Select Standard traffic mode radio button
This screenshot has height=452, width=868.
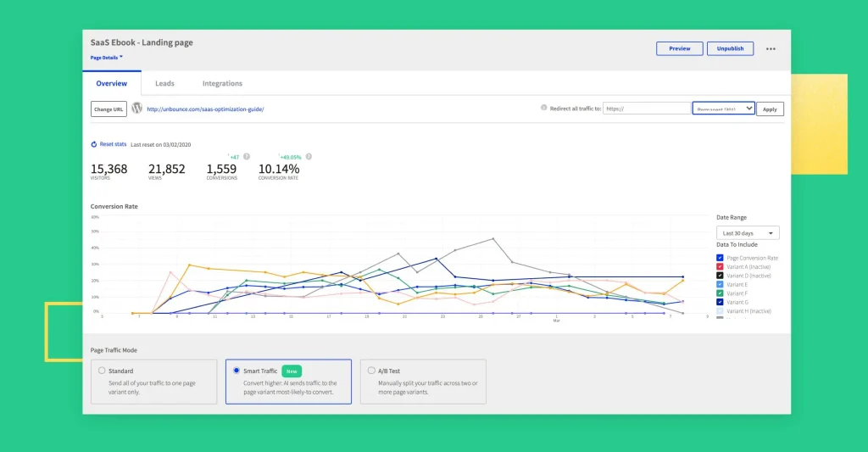pyautogui.click(x=102, y=371)
